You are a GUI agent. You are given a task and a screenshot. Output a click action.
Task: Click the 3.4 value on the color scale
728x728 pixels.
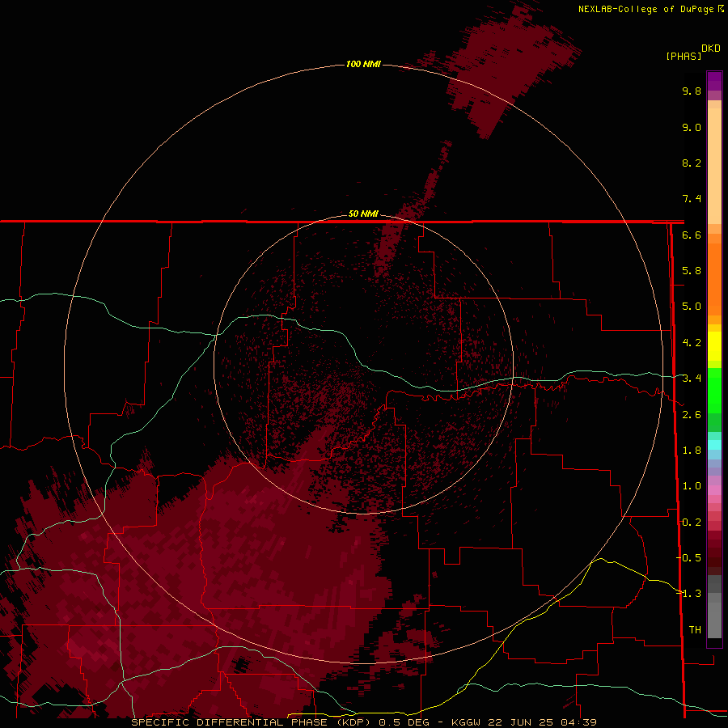coord(692,379)
